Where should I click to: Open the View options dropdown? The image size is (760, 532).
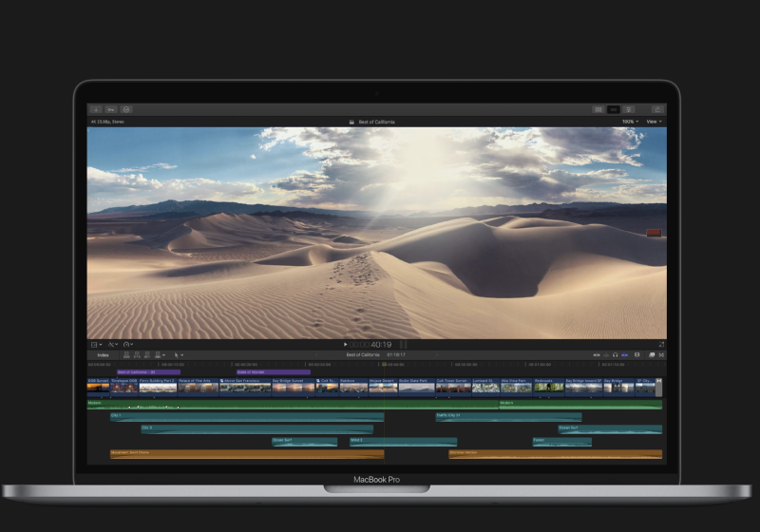click(654, 122)
